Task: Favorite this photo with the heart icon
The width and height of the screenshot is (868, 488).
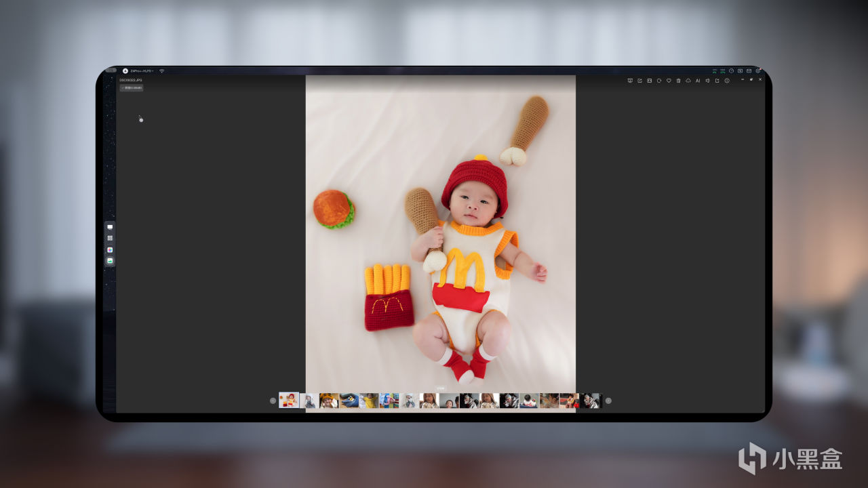Action: tap(669, 81)
